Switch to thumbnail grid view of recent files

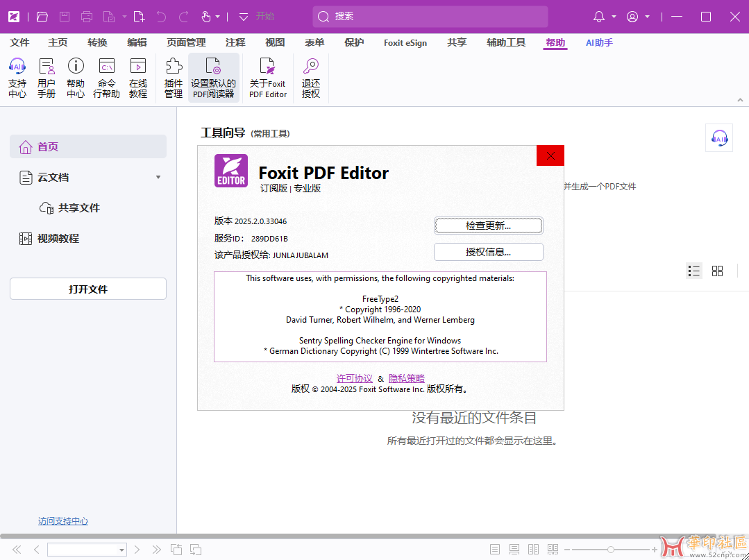pos(718,271)
